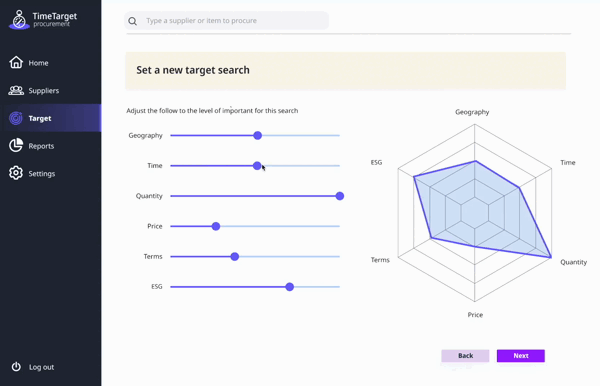The image size is (600, 386).
Task: Click the Terms slider thumb
Action: point(235,256)
